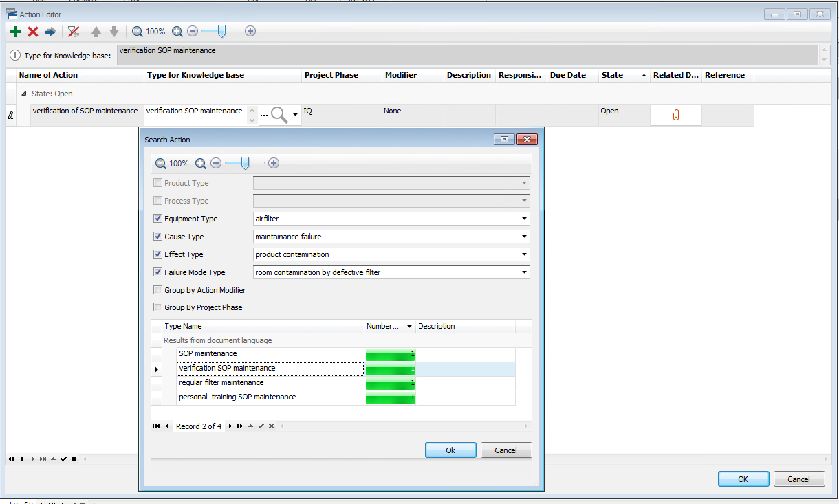Click the red X delete action icon
This screenshot has height=504, width=839.
[33, 32]
